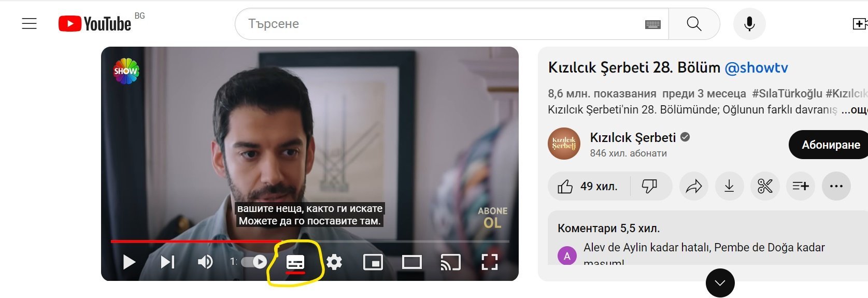The height and width of the screenshot is (298, 868).
Task: Play the video
Action: coord(129,262)
